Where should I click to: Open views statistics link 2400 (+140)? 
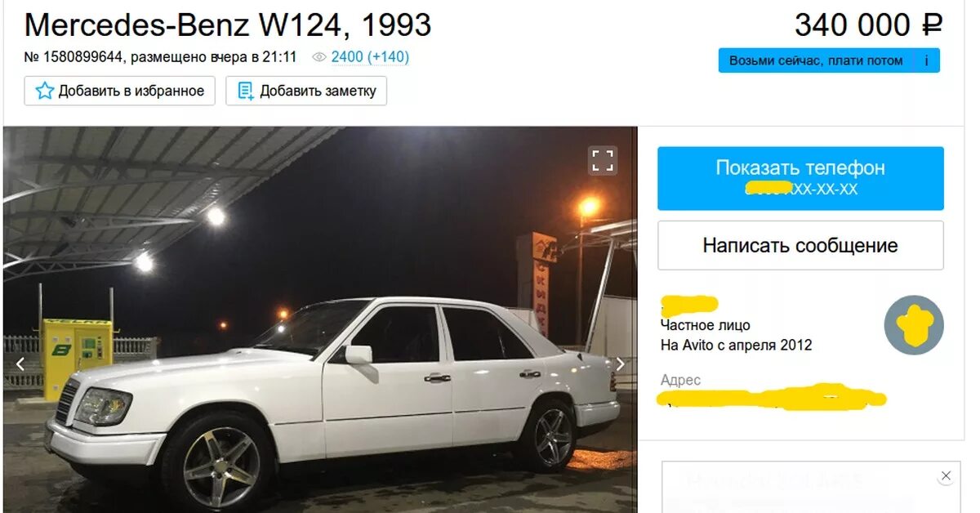coord(370,57)
